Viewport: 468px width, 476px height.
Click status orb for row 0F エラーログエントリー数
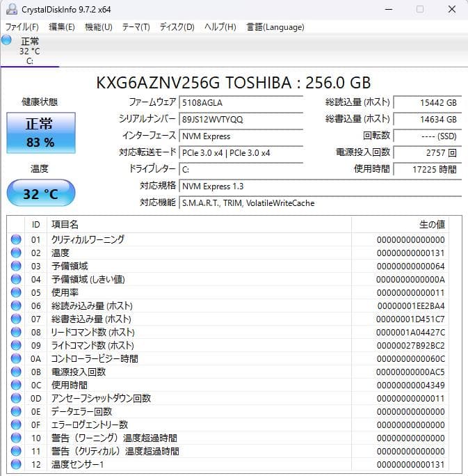[16, 425]
